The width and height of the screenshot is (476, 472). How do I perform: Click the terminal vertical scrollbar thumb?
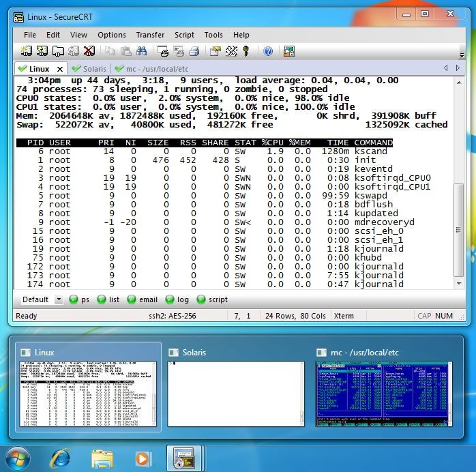(459, 230)
